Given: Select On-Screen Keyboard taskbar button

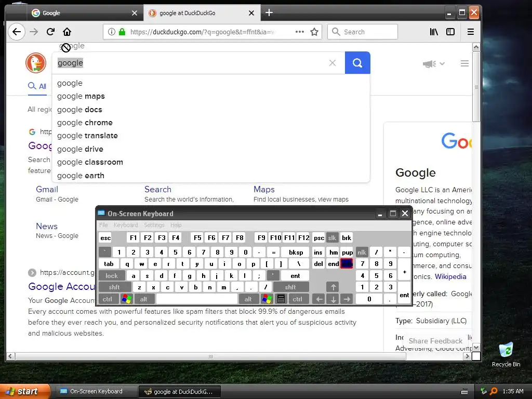Looking at the screenshot, I should [96, 392].
